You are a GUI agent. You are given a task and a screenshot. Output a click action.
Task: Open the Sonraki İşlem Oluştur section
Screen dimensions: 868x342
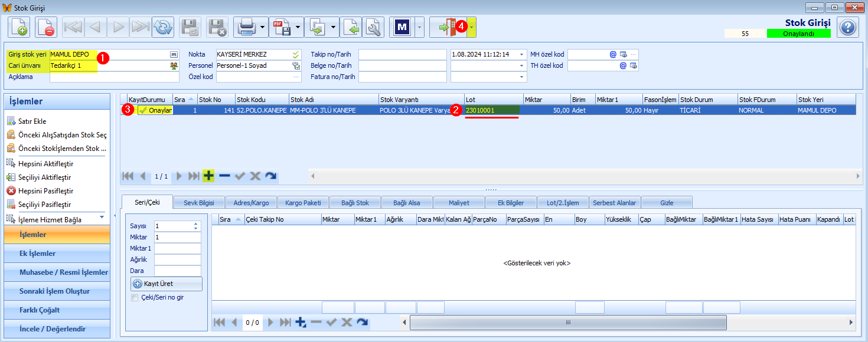(x=57, y=291)
